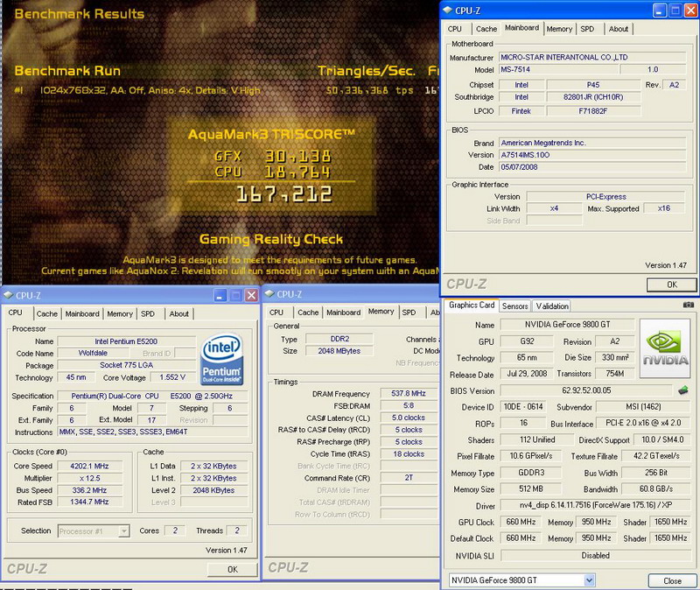Click the Core Voltage 1.552 V field
This screenshot has height=590, width=700.
pos(172,377)
